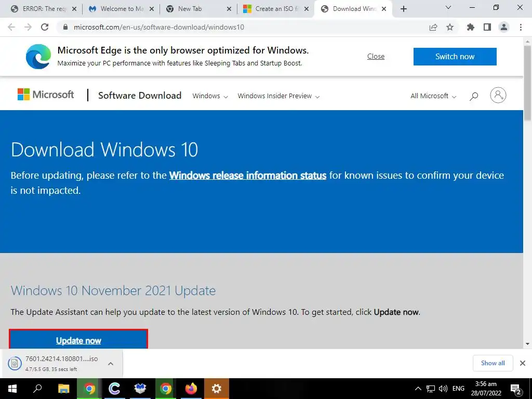Open the extensions puzzle icon

point(471,27)
